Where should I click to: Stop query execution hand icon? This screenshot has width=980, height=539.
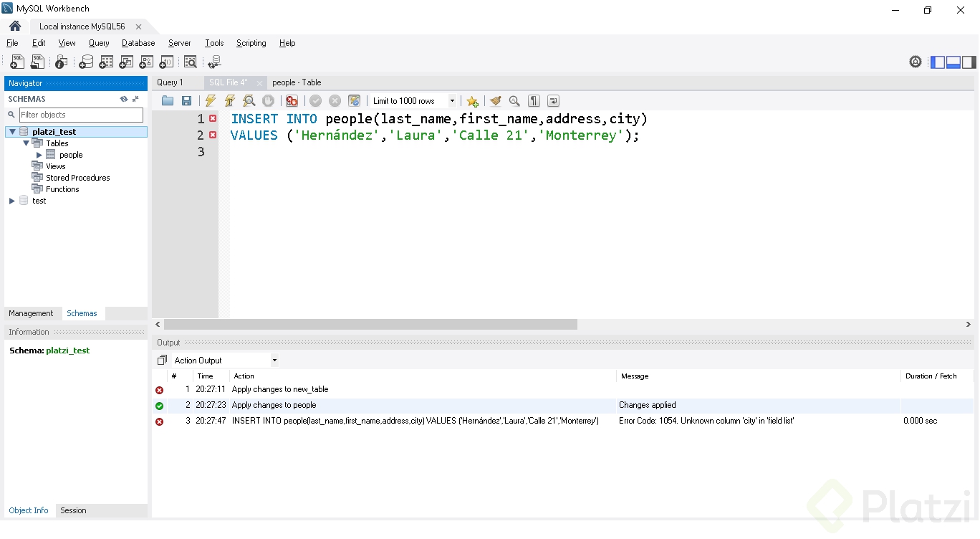(268, 101)
